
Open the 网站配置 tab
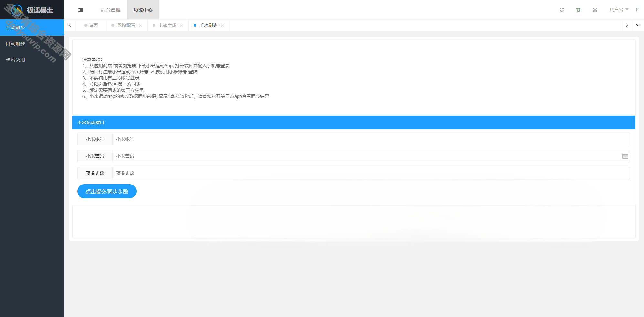(x=126, y=25)
